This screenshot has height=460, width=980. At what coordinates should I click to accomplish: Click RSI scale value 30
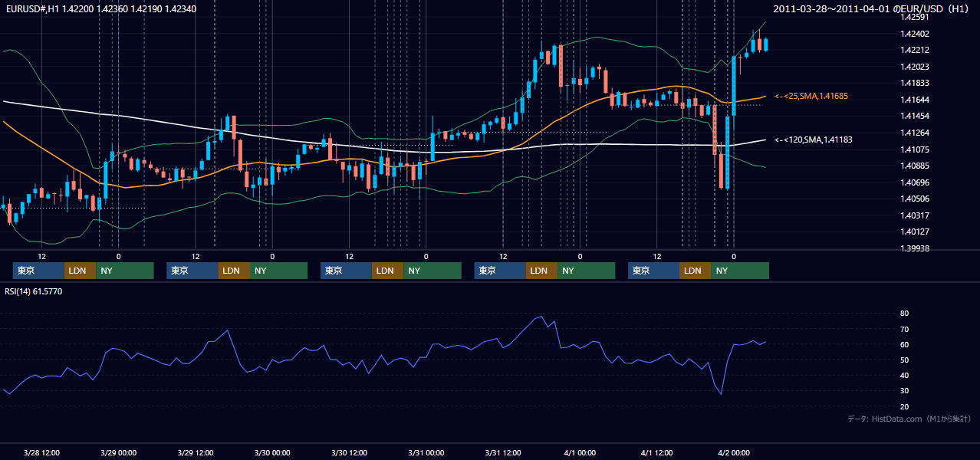coord(904,391)
